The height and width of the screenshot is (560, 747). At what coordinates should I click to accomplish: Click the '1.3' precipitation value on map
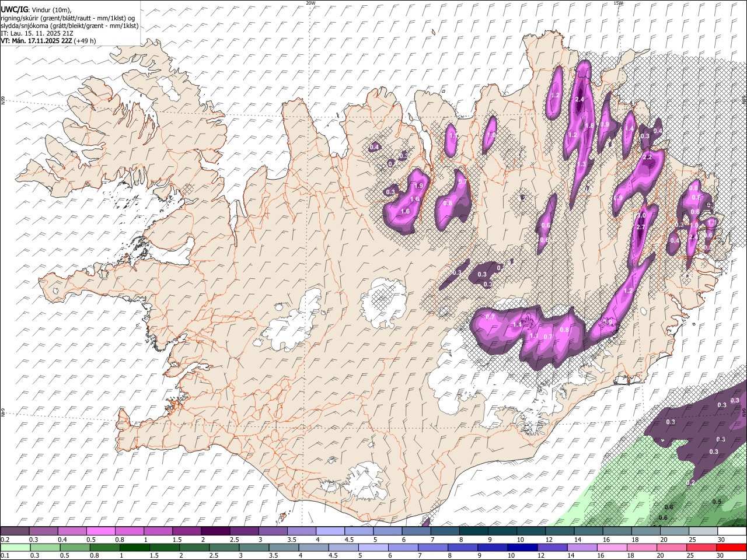click(581, 164)
